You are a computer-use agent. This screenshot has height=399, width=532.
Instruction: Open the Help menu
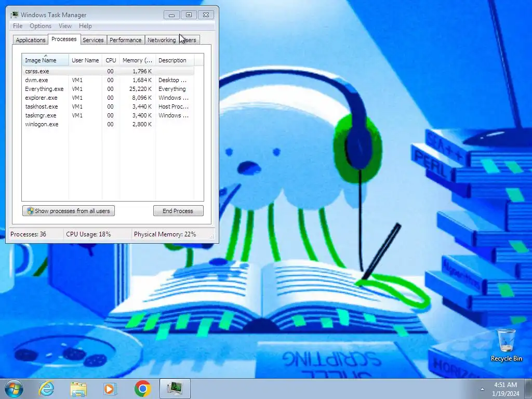click(x=85, y=26)
